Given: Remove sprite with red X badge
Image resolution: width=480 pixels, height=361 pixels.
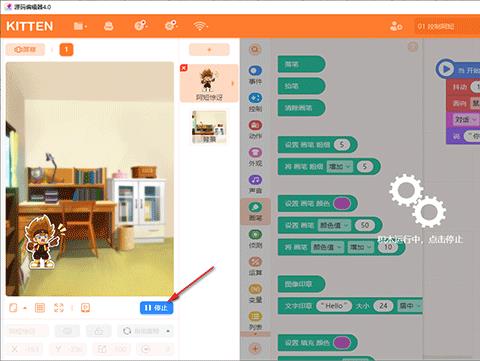Looking at the screenshot, I should (x=183, y=68).
